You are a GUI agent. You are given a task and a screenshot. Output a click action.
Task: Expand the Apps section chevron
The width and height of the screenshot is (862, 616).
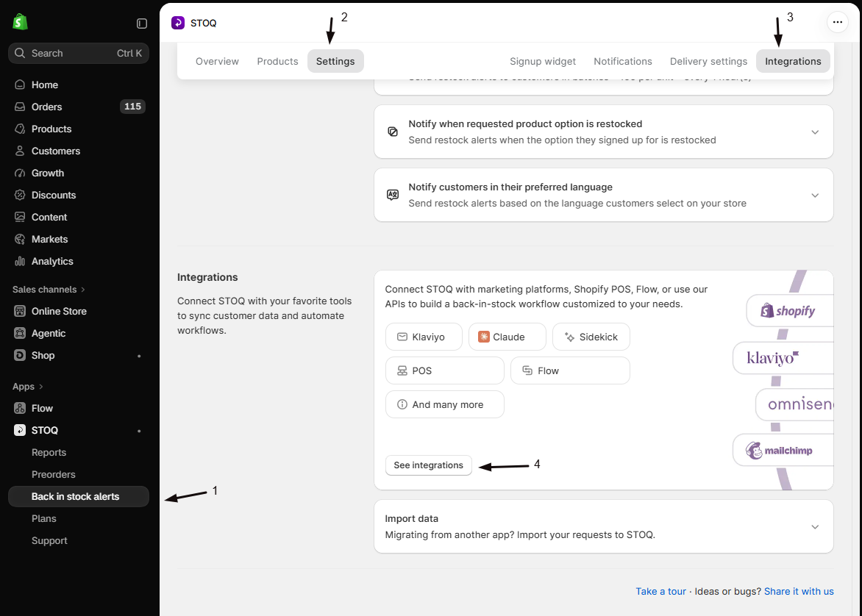[40, 387]
